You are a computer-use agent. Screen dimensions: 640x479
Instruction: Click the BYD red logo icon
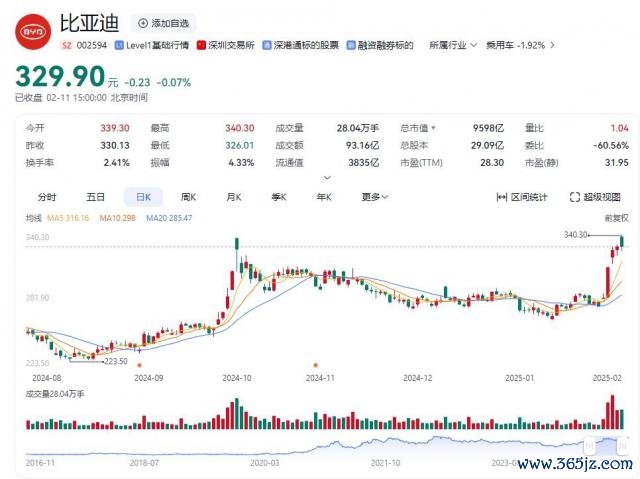click(33, 32)
